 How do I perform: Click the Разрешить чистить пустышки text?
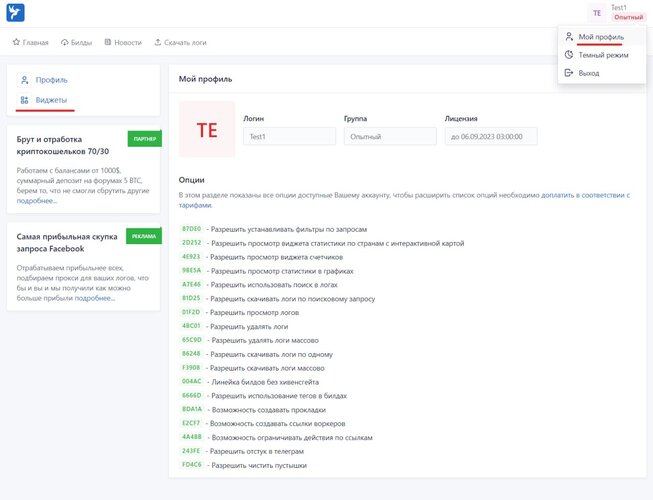click(259, 465)
